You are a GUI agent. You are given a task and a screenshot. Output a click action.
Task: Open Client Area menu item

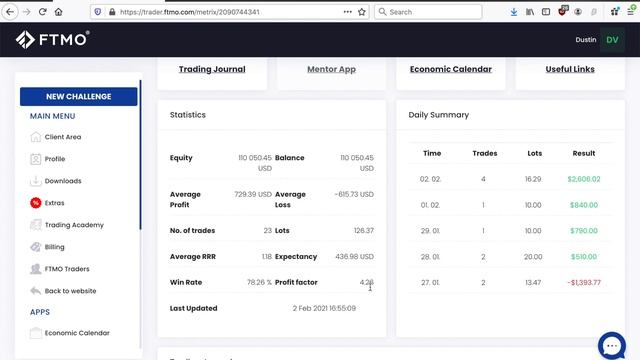[63, 137]
